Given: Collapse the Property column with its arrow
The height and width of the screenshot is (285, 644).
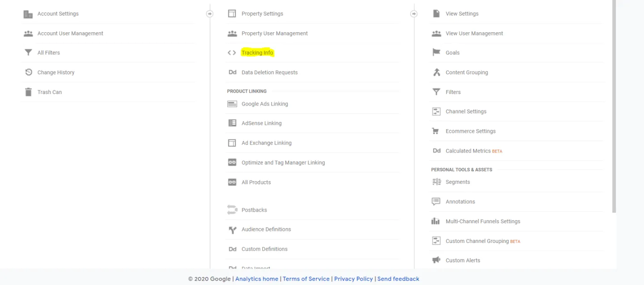Looking at the screenshot, I should coord(209,13).
